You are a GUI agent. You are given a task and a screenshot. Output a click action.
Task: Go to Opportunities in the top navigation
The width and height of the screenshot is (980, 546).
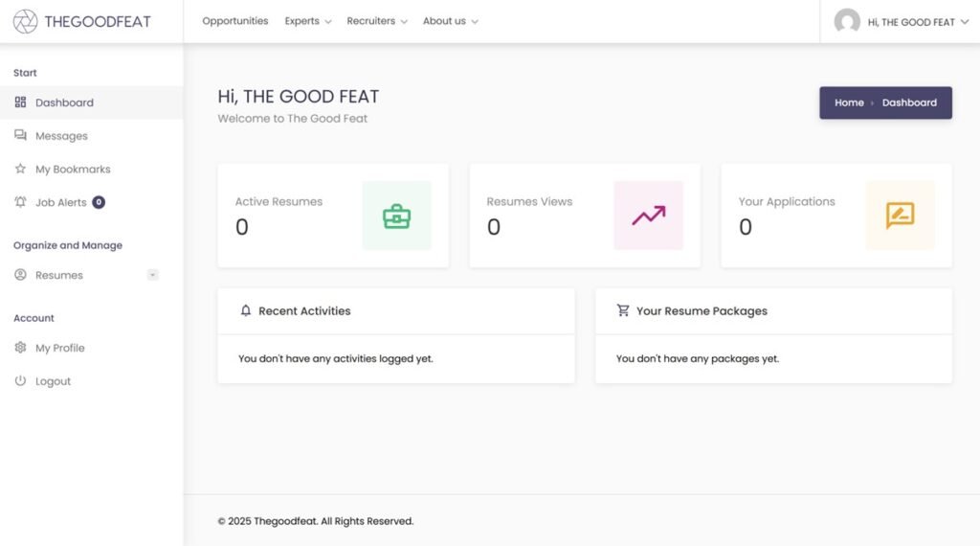235,21
